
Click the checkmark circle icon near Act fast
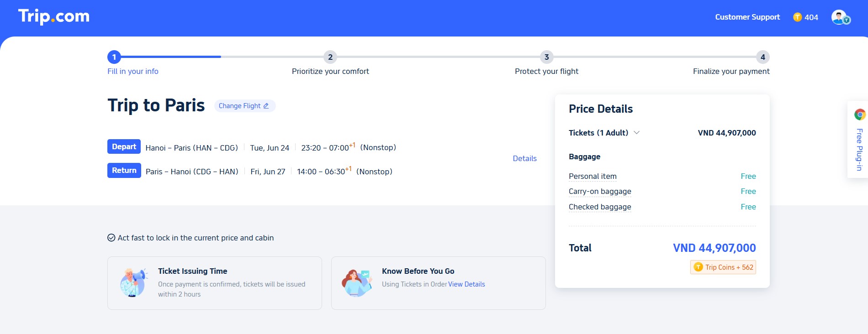coord(111,238)
